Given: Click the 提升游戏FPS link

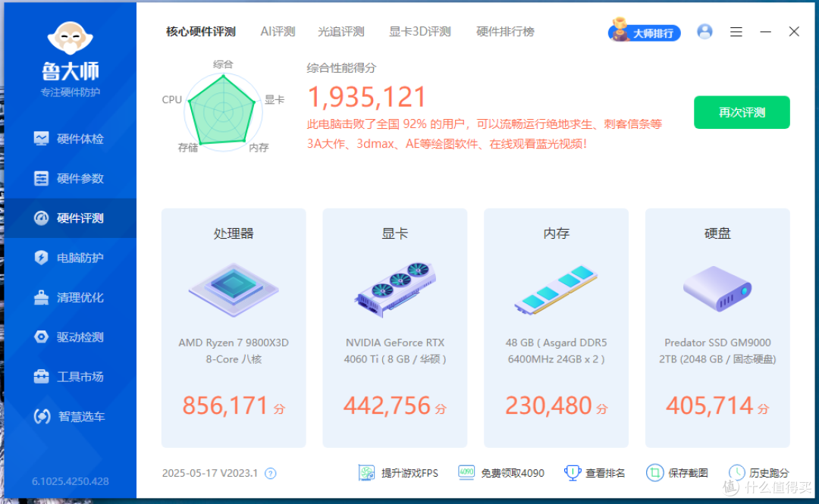Looking at the screenshot, I should (409, 473).
